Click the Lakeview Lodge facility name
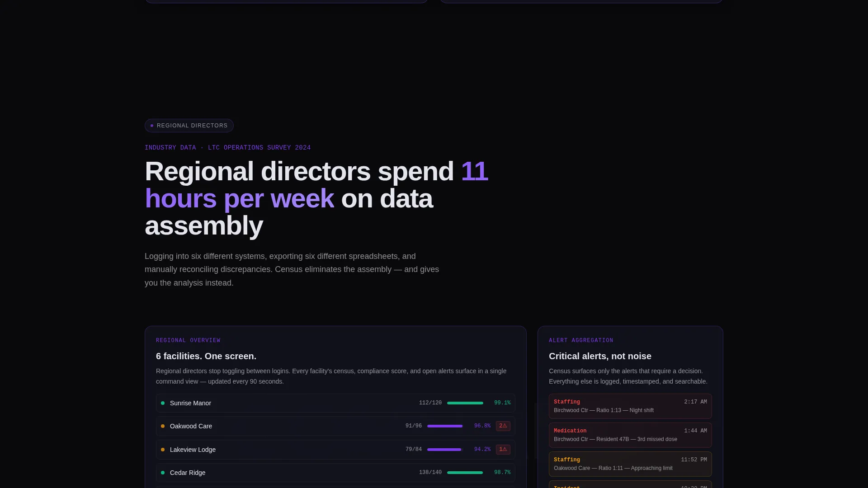The height and width of the screenshot is (488, 868). point(193,450)
